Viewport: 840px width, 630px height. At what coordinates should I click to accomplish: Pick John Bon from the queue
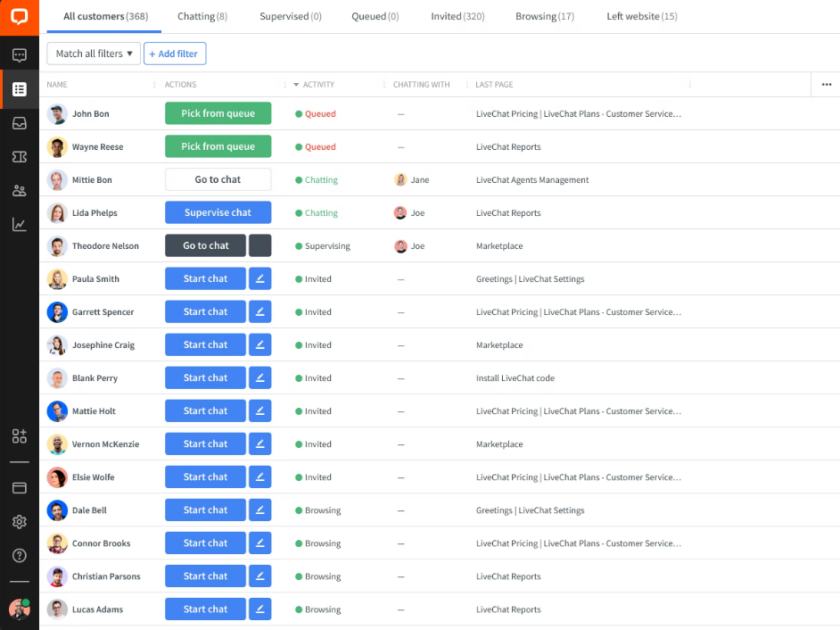tap(218, 113)
